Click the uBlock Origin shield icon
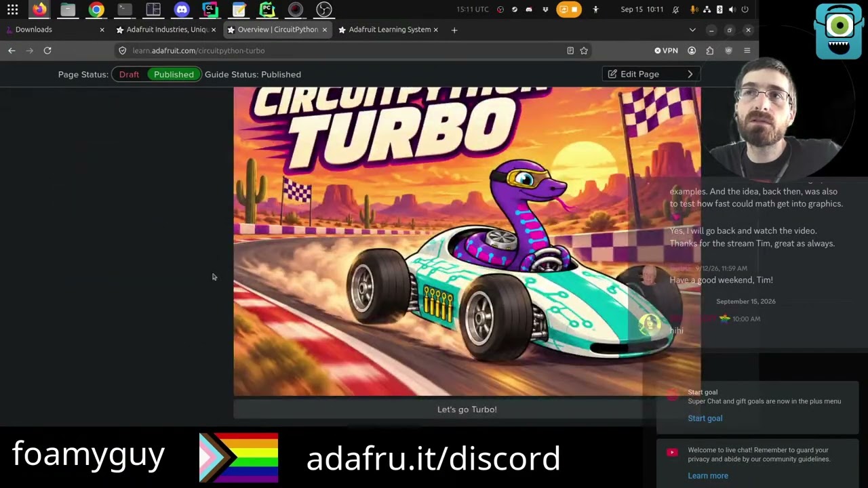The width and height of the screenshot is (868, 488). [728, 50]
